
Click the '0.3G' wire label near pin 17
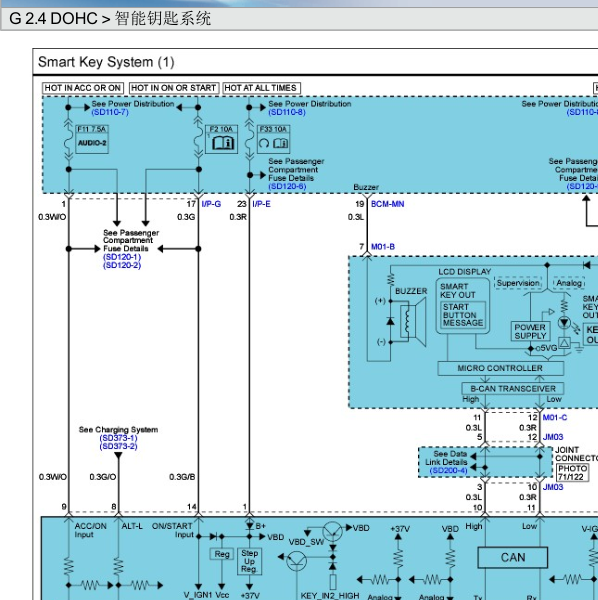point(186,217)
